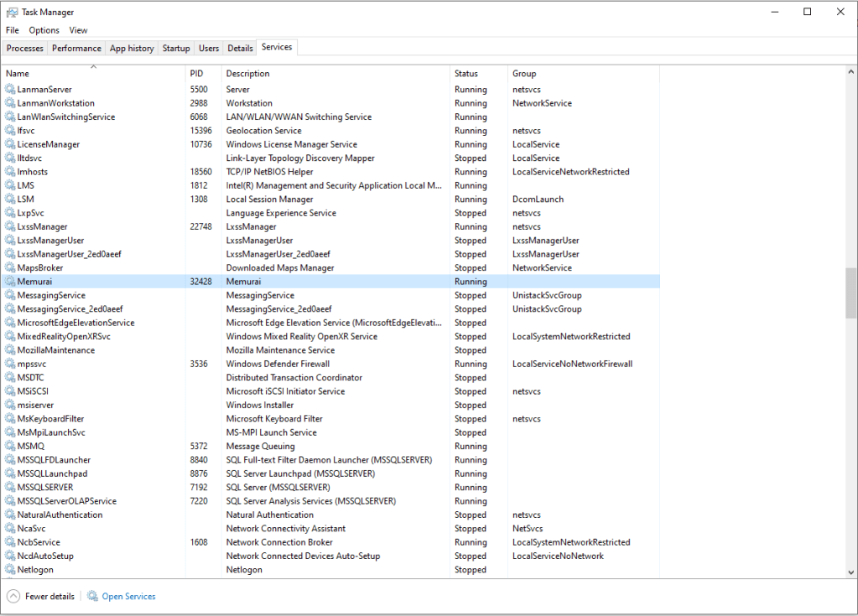The height and width of the screenshot is (616, 858).
Task: Click the Open Services link
Action: (128, 597)
